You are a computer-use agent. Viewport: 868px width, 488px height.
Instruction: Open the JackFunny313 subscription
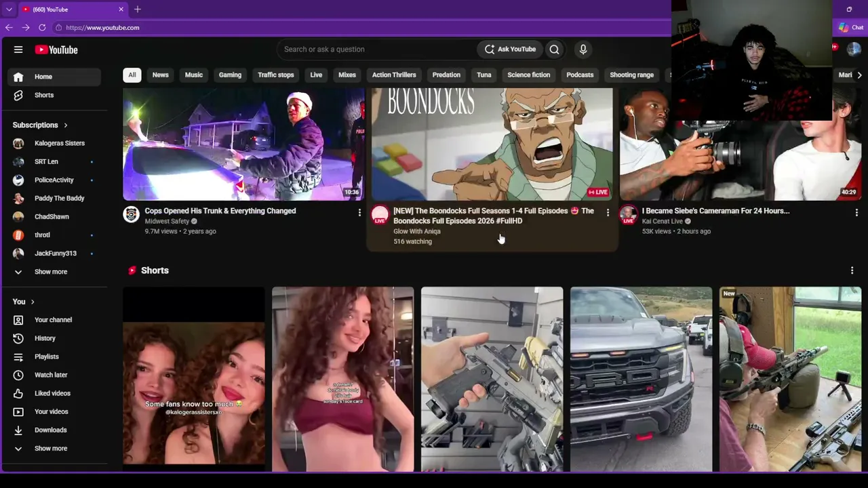[54, 253]
